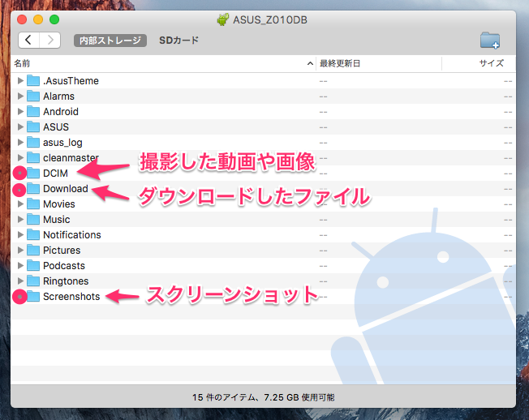The height and width of the screenshot is (420, 529).
Task: Expand the Alarms folder triangle
Action: coord(20,96)
